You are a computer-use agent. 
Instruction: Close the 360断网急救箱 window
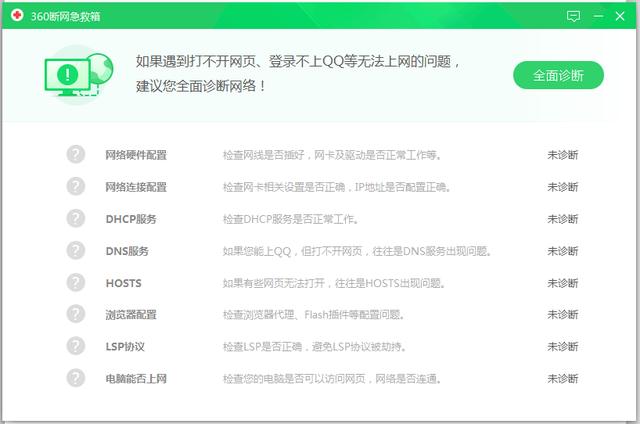coord(620,16)
